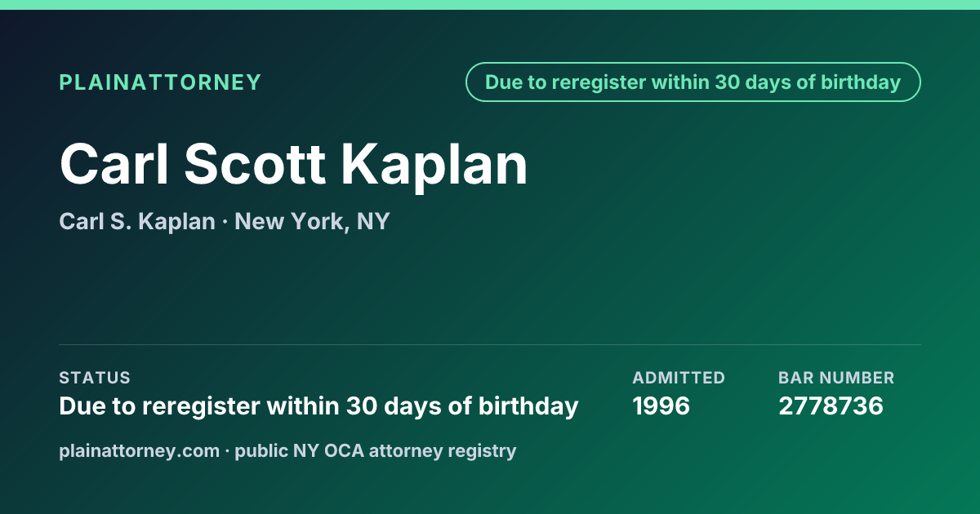Click the PLAINATTORNEY brand logo text
980x514 pixels.
pyautogui.click(x=160, y=82)
